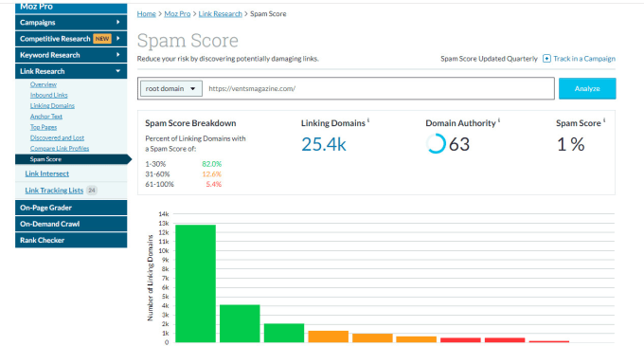Open Link Intersect

coord(46,173)
